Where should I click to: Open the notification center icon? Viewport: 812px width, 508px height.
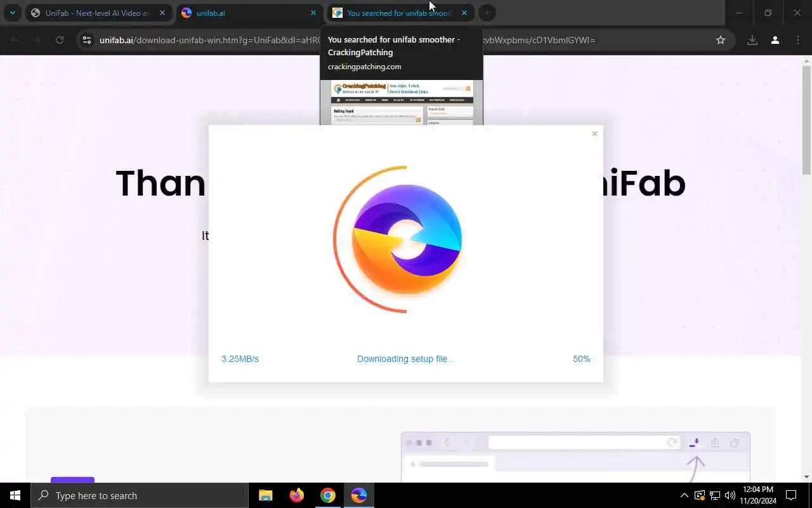pos(791,495)
